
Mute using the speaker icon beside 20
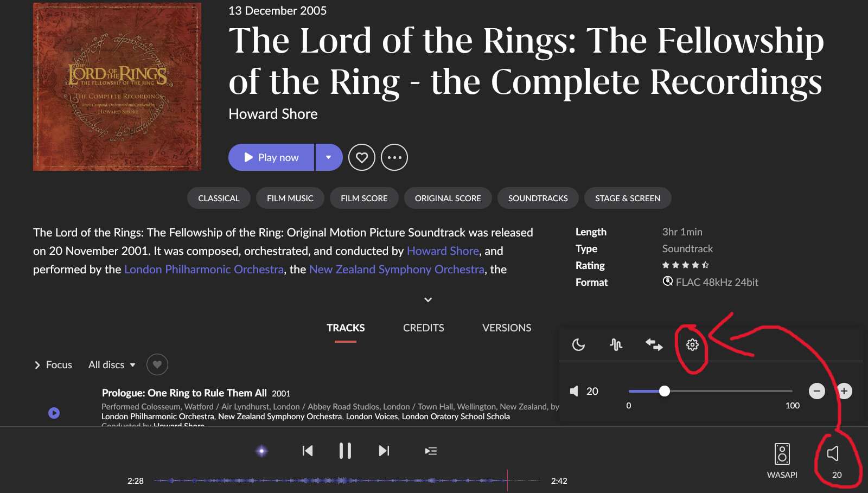pos(574,391)
